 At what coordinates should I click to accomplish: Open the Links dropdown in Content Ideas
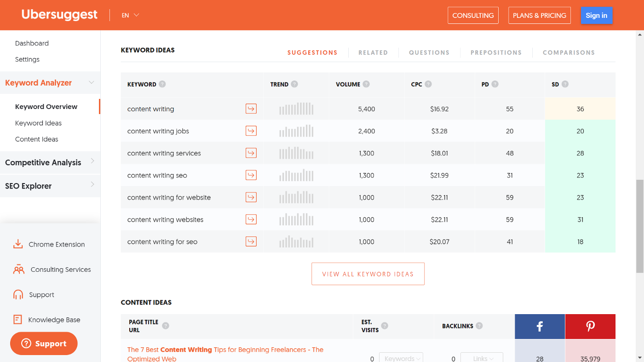482,357
